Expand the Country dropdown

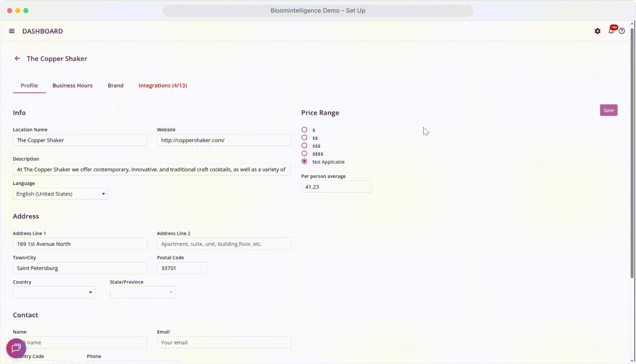point(54,292)
